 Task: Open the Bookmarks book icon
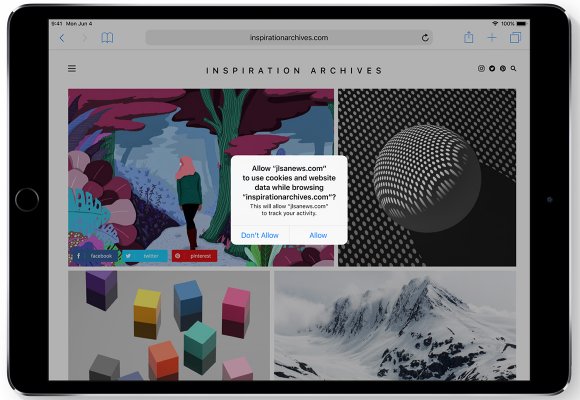tap(107, 38)
